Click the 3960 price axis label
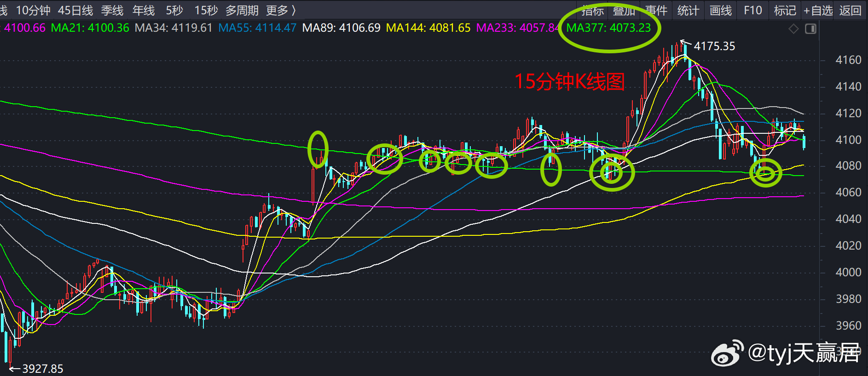Screen dimensions: 868x376 click(x=848, y=325)
